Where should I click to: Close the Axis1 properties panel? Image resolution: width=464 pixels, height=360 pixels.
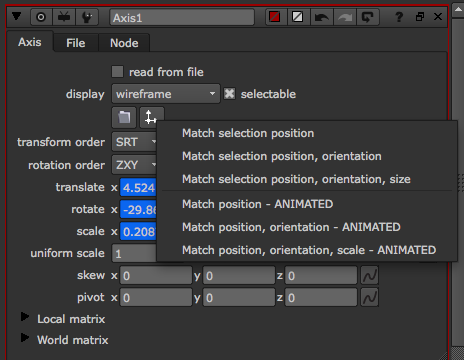[x=438, y=17]
